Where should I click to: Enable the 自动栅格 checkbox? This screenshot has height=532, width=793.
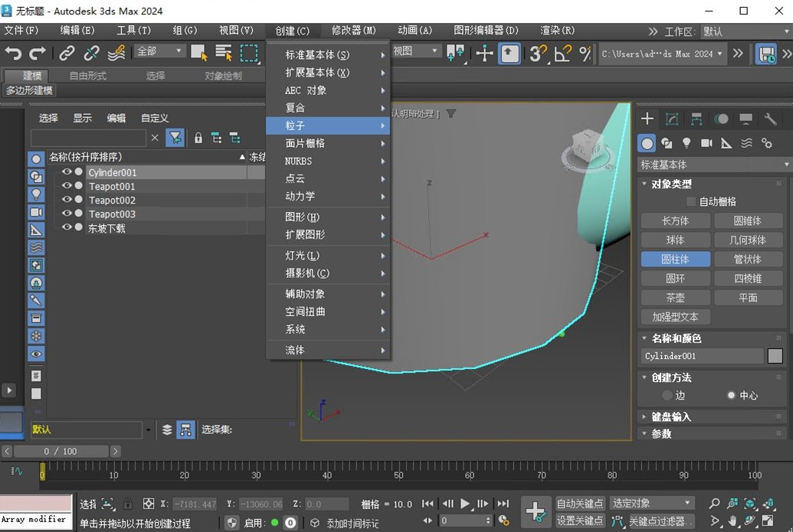[x=691, y=201]
